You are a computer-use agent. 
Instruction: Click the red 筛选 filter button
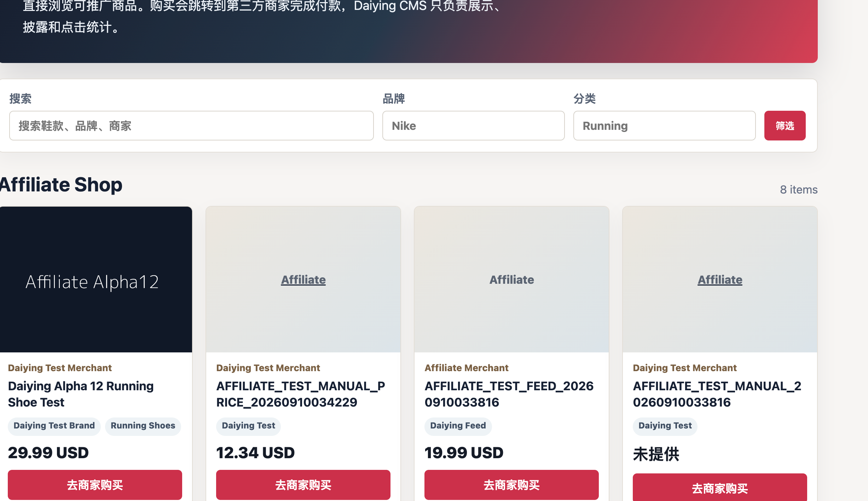click(785, 126)
